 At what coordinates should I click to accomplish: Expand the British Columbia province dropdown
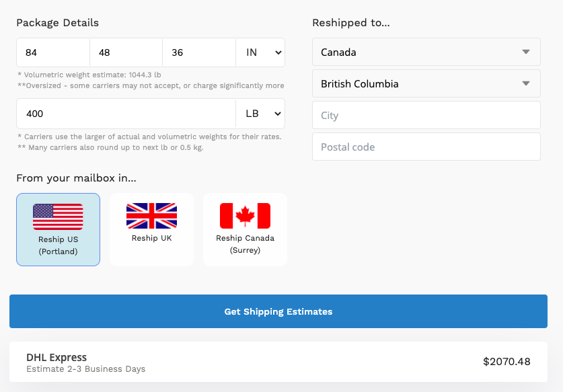[426, 83]
